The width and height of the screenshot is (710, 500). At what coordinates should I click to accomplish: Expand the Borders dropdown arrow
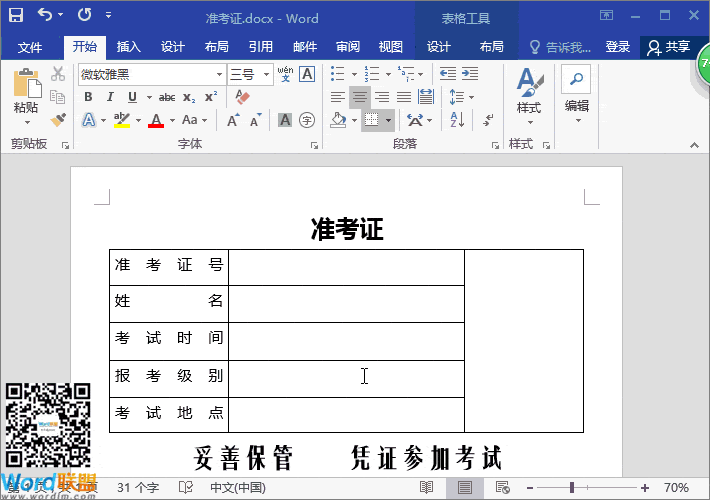[388, 120]
